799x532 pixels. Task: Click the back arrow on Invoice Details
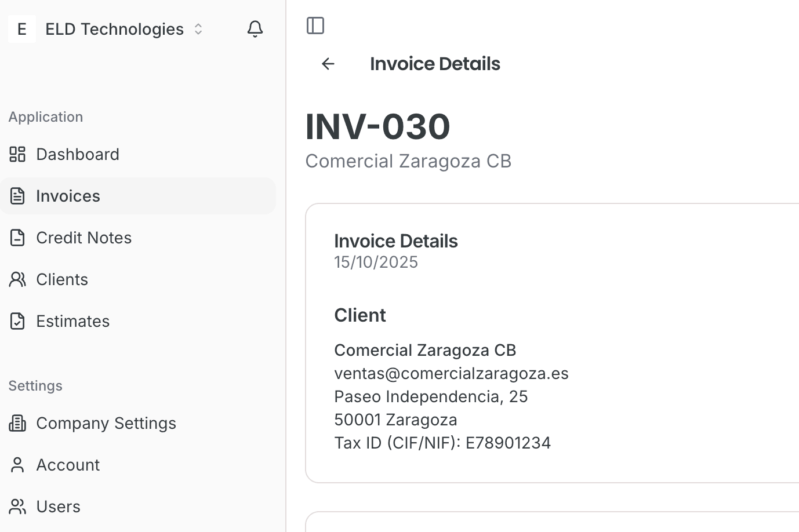click(328, 64)
